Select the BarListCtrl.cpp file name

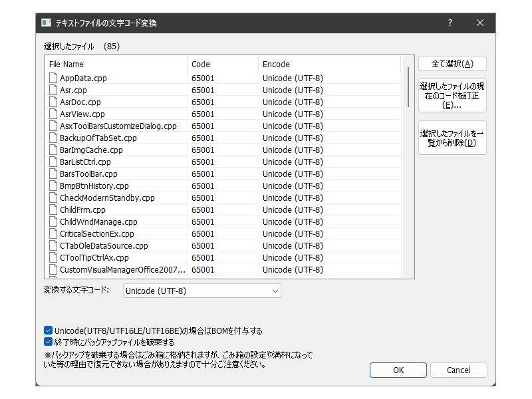click(85, 162)
